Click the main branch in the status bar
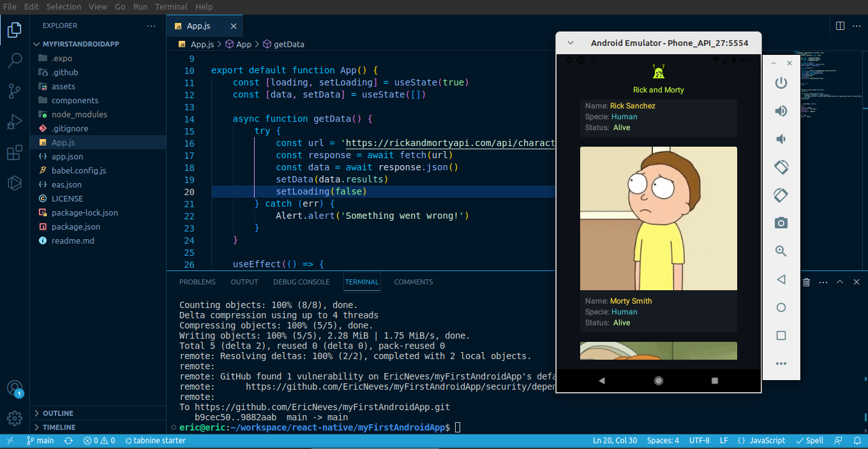 40,441
